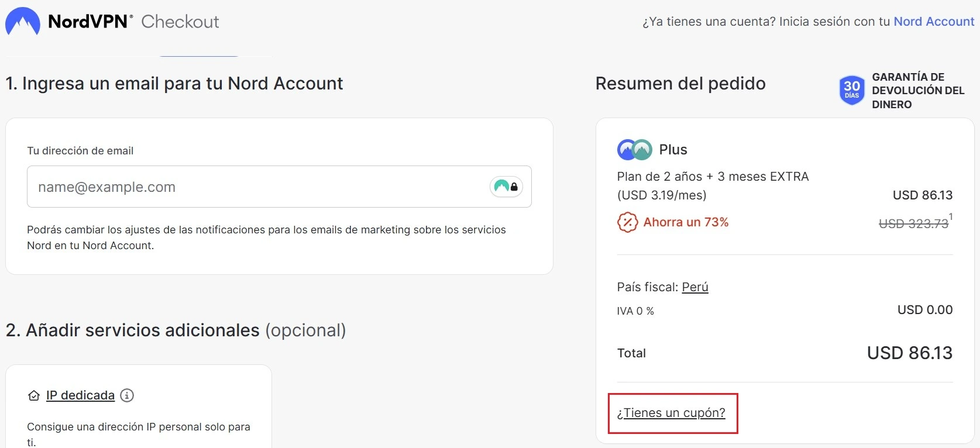The image size is (980, 448).
Task: Expand the IP dedicada additional service details
Action: click(x=80, y=395)
